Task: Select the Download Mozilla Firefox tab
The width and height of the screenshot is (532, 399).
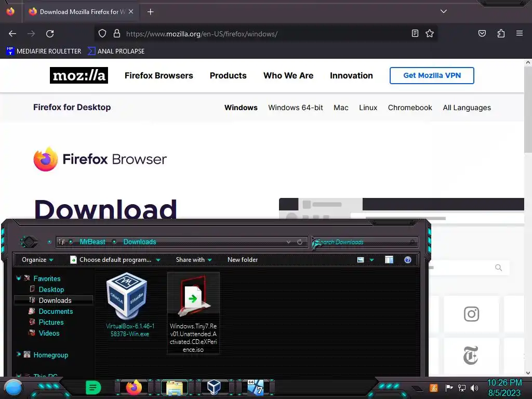Action: (82, 12)
